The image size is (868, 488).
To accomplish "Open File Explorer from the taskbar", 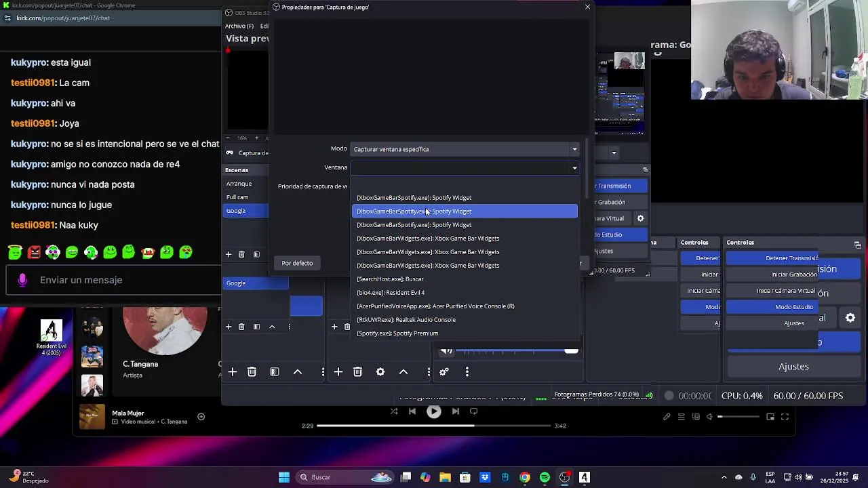I will point(445,477).
